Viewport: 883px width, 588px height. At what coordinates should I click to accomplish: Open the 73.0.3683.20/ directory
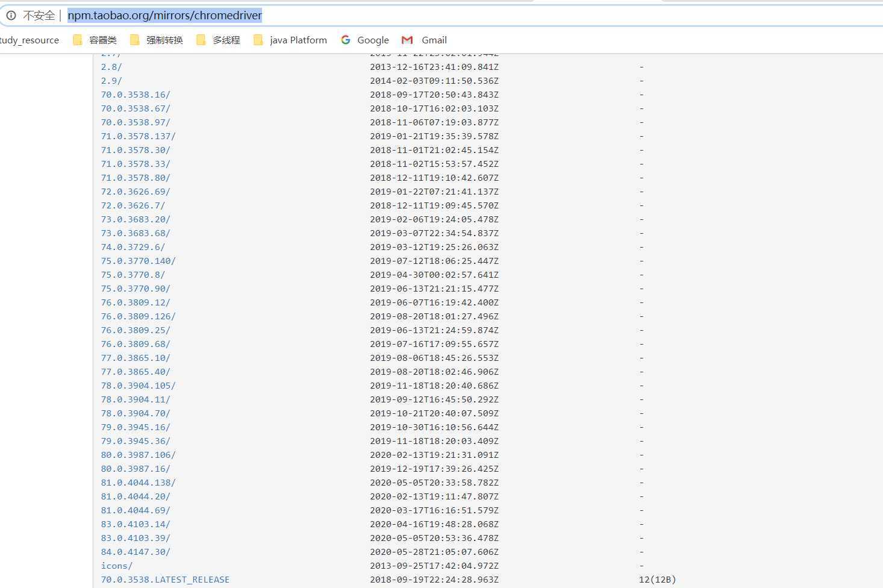[x=136, y=219]
